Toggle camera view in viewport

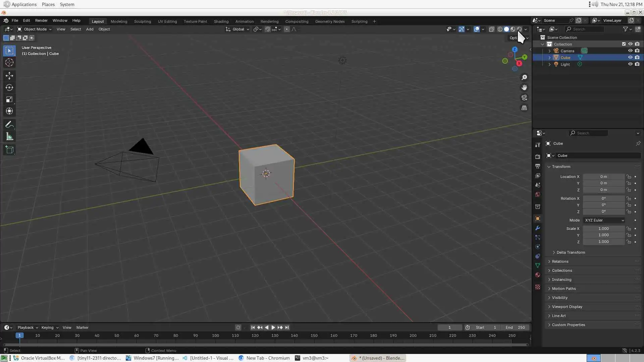[x=524, y=98]
